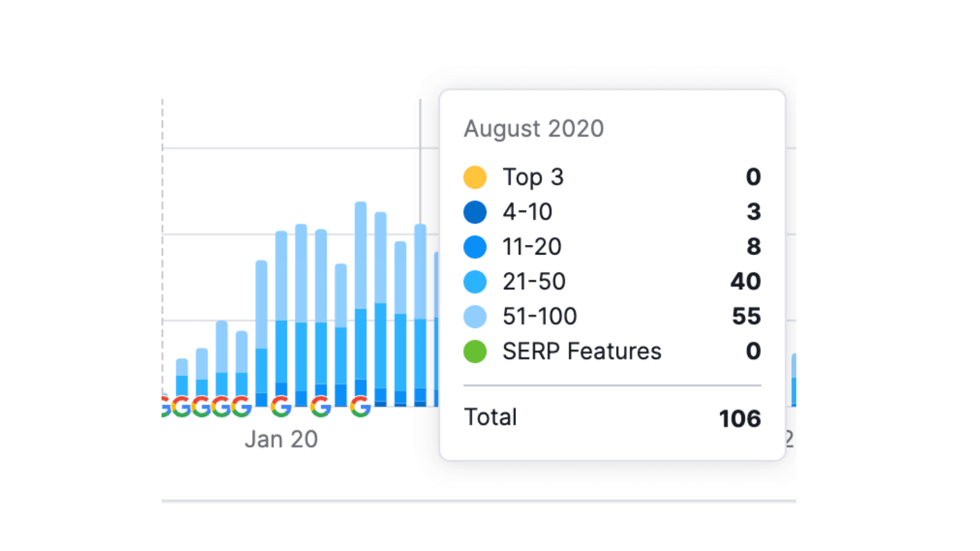
Task: Click the 11-20 legend color dot
Action: [x=475, y=247]
